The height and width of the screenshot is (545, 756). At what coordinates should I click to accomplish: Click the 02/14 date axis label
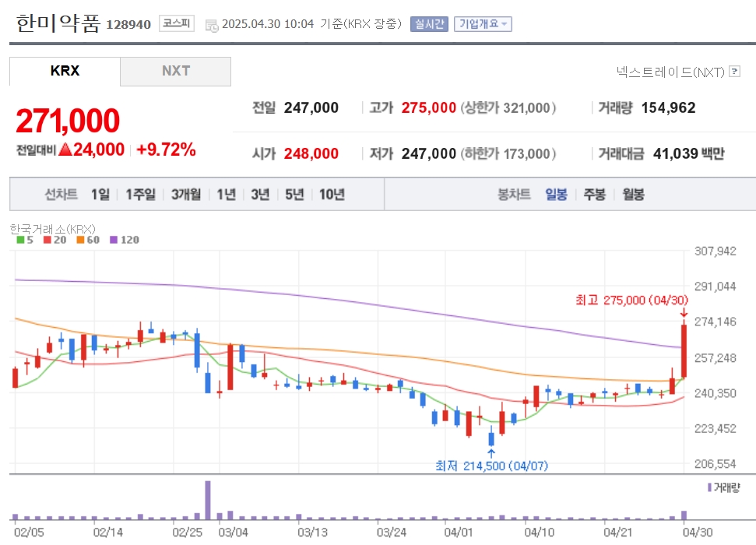(x=108, y=533)
